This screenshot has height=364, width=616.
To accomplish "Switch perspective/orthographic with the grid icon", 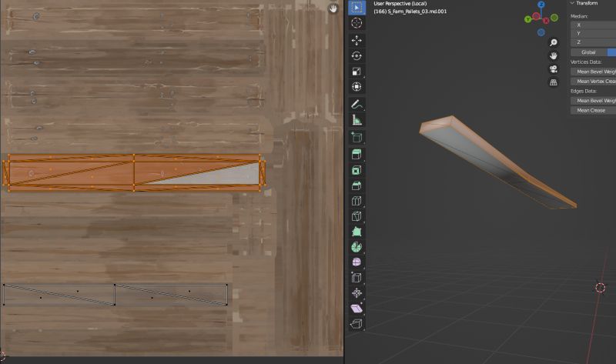I will pos(553,82).
